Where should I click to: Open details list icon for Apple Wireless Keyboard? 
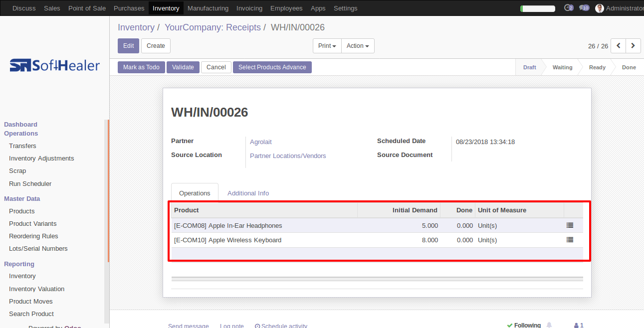pos(570,240)
